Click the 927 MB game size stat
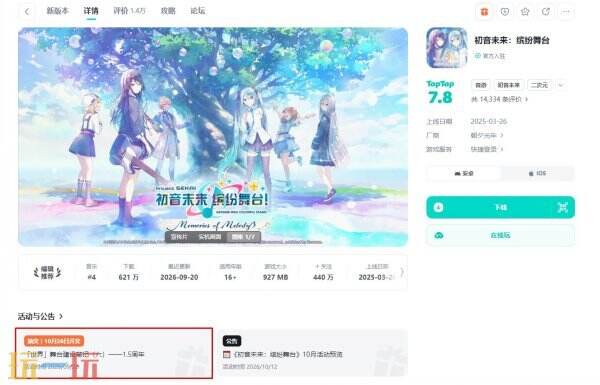 coord(275,272)
